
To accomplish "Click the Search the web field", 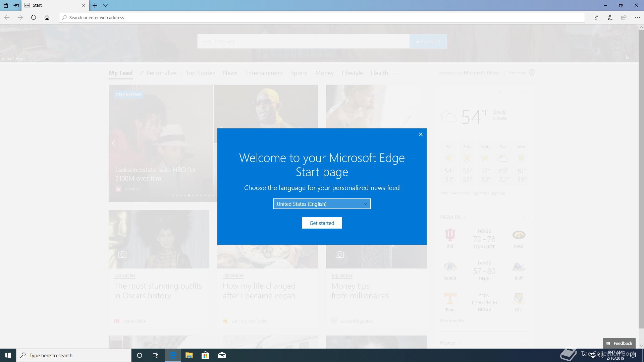I will [303, 41].
